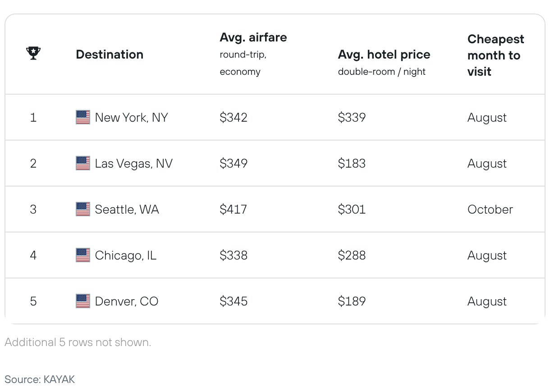Image resolution: width=550 pixels, height=392 pixels.
Task: Click Chicago's $288 hotel price cell
Action: pos(352,255)
